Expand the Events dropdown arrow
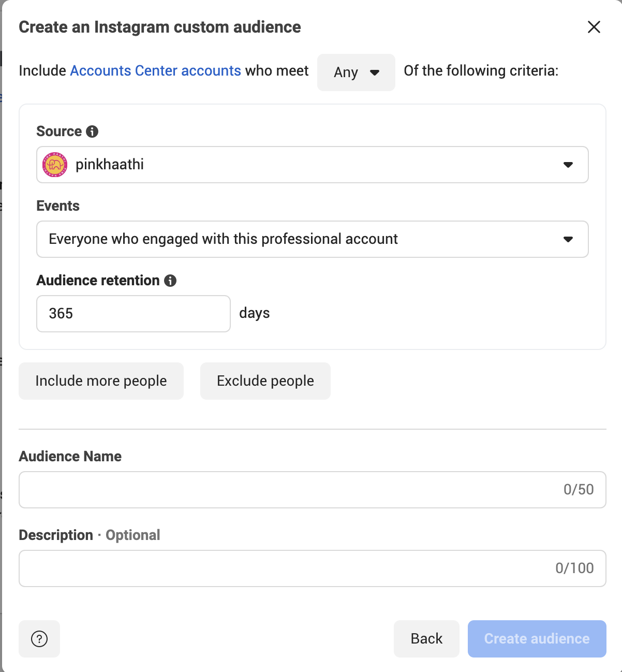 point(568,239)
